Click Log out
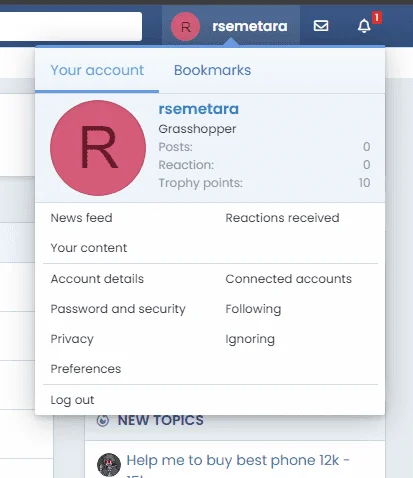Image resolution: width=413 pixels, height=478 pixels. 72,400
